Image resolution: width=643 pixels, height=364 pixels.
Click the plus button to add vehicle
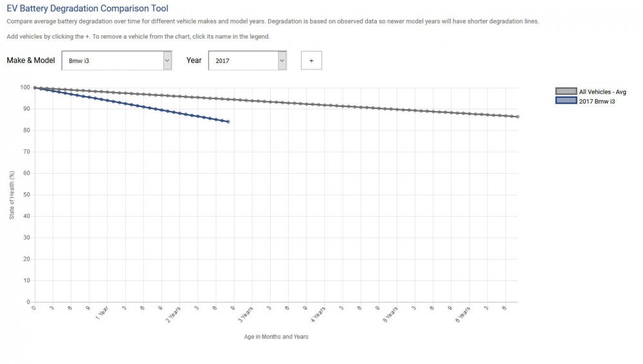pyautogui.click(x=311, y=60)
